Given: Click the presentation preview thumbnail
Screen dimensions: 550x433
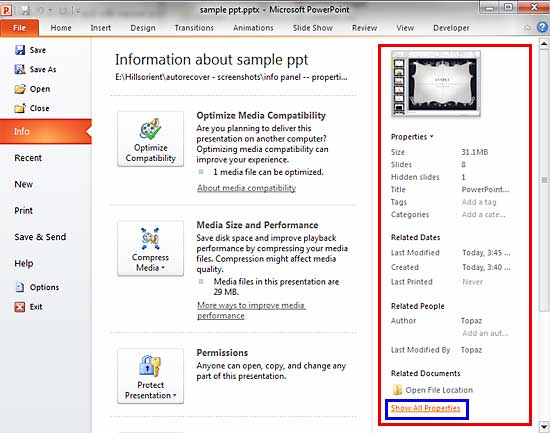Looking at the screenshot, I should coord(436,84).
